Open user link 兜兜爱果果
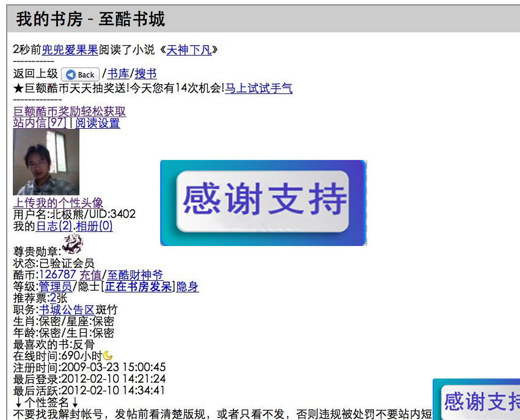The height and width of the screenshot is (420, 520). click(x=70, y=50)
